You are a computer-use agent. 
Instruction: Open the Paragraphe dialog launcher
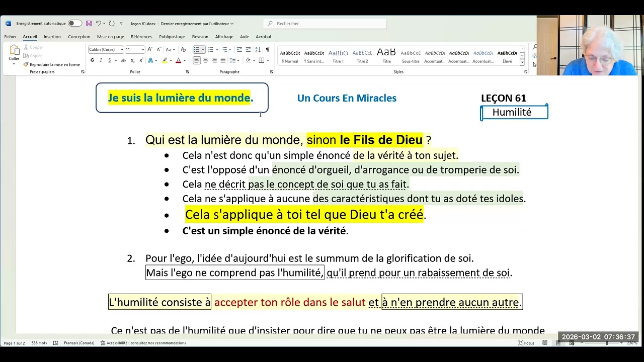pyautogui.click(x=272, y=72)
